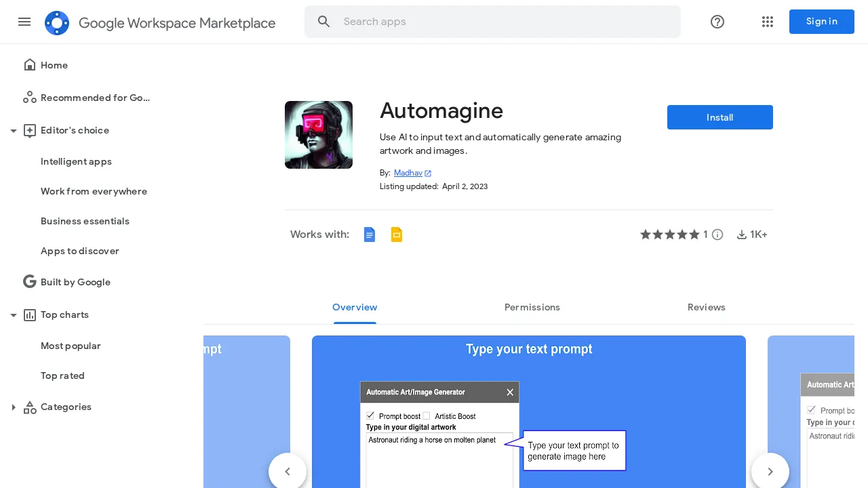Viewport: 868px width, 488px height.
Task: Click the 1K+ downloads text
Action: tap(759, 235)
